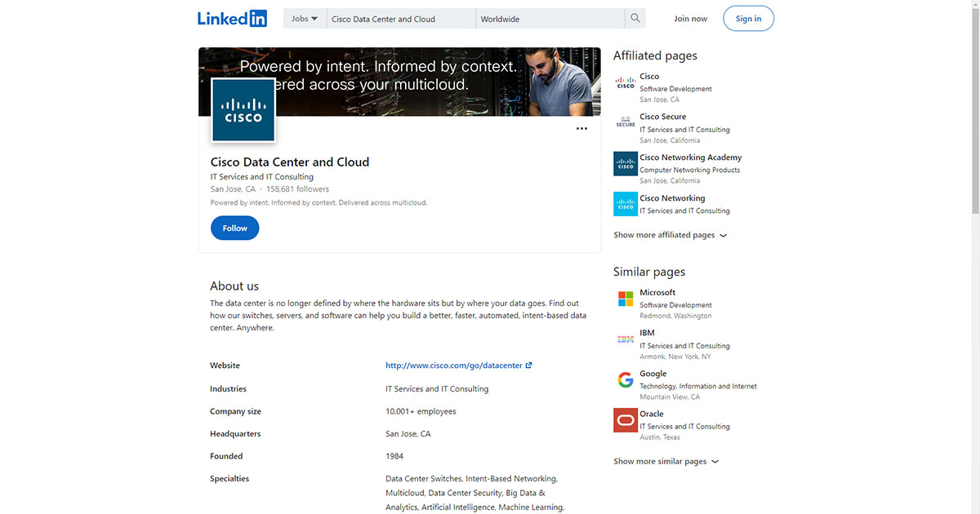Click the search magnifier icon
Viewport: 980px width, 514px height.
[x=635, y=17]
